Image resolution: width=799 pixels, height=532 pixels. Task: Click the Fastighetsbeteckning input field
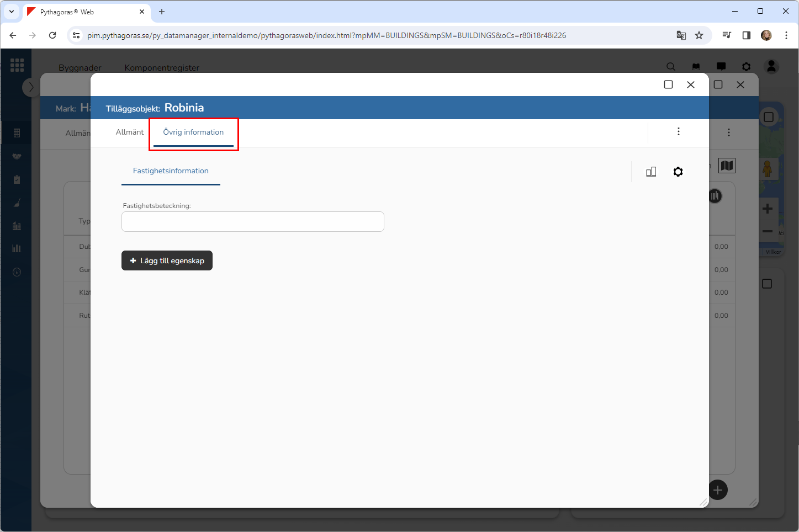[252, 222]
